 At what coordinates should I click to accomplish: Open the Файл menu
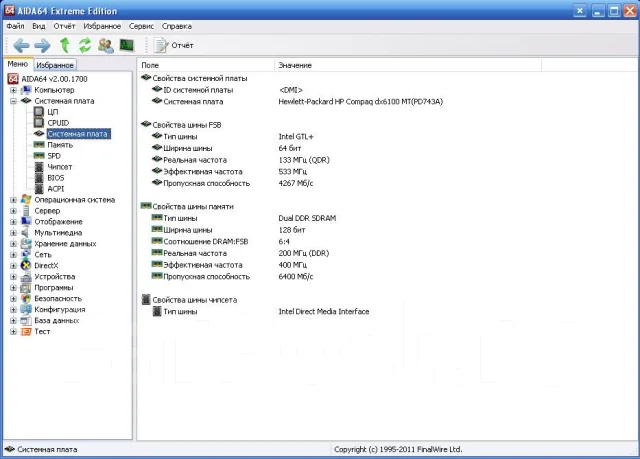15,26
